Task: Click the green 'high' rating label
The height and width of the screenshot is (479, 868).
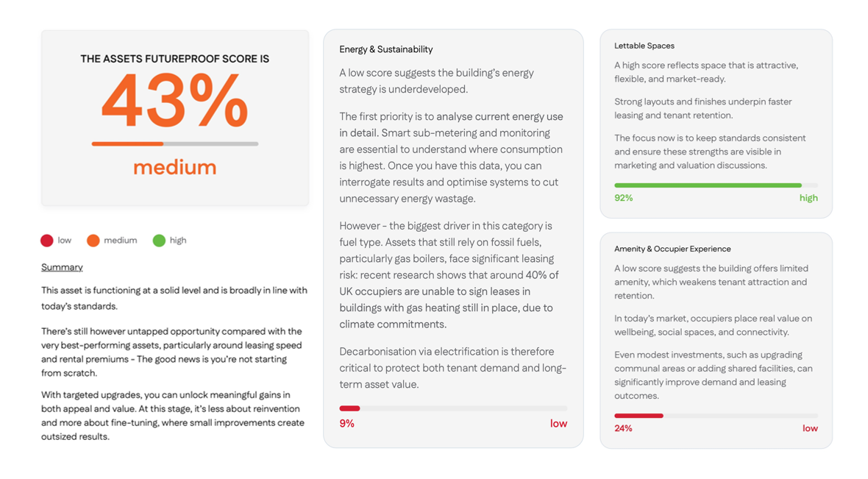Action: tap(808, 198)
